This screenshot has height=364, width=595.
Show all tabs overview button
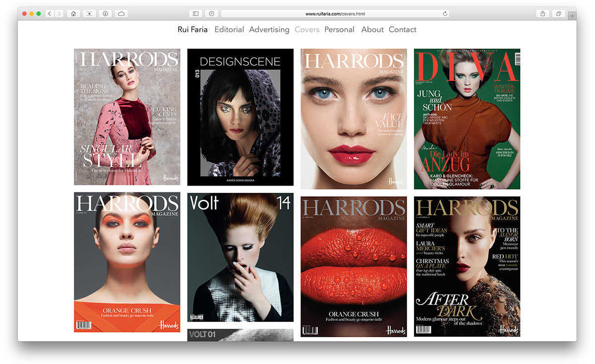point(558,14)
